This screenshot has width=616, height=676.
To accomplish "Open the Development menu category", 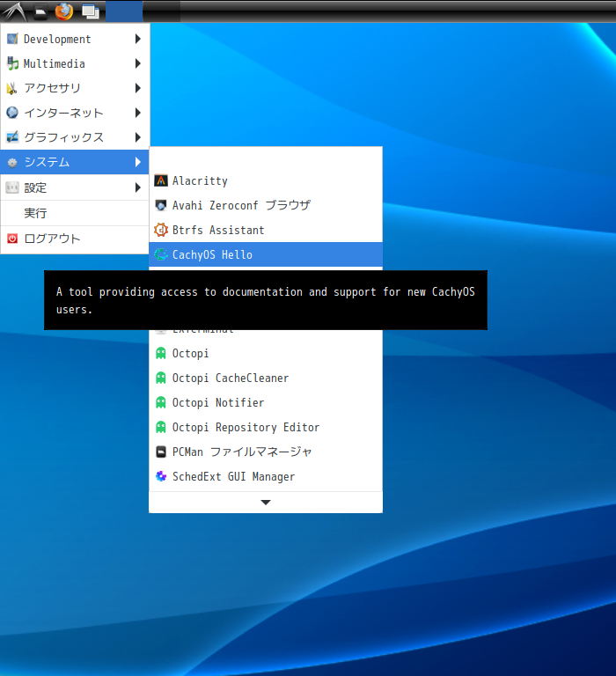I will 75,39.
